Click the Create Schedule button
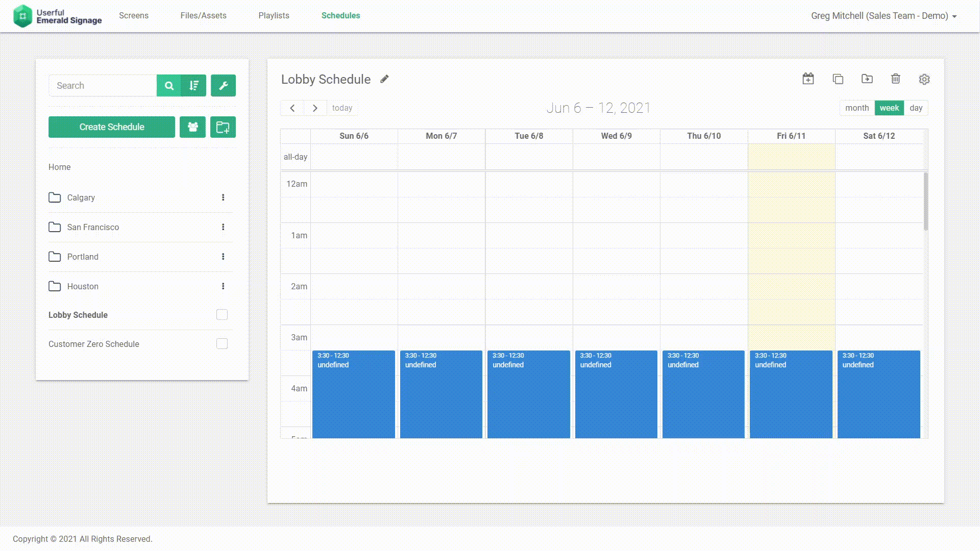Viewport: 980px width, 551px height. (x=112, y=127)
